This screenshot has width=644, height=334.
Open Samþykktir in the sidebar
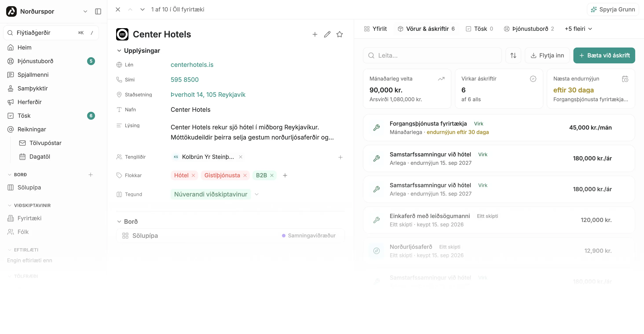[51, 88]
